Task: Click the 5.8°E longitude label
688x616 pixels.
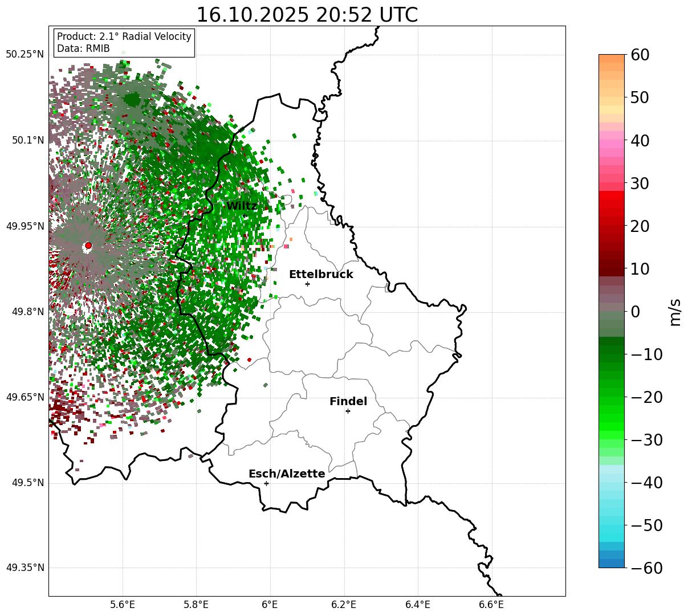Action: pos(197,604)
